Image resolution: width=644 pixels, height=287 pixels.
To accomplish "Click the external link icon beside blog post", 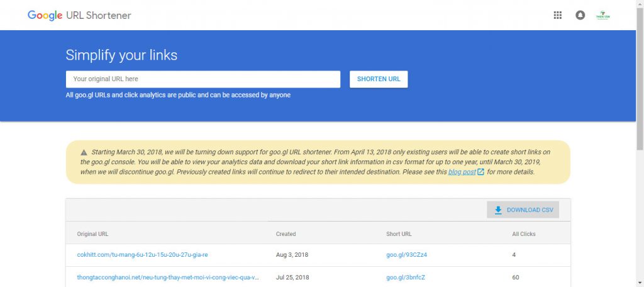I will click(x=480, y=172).
